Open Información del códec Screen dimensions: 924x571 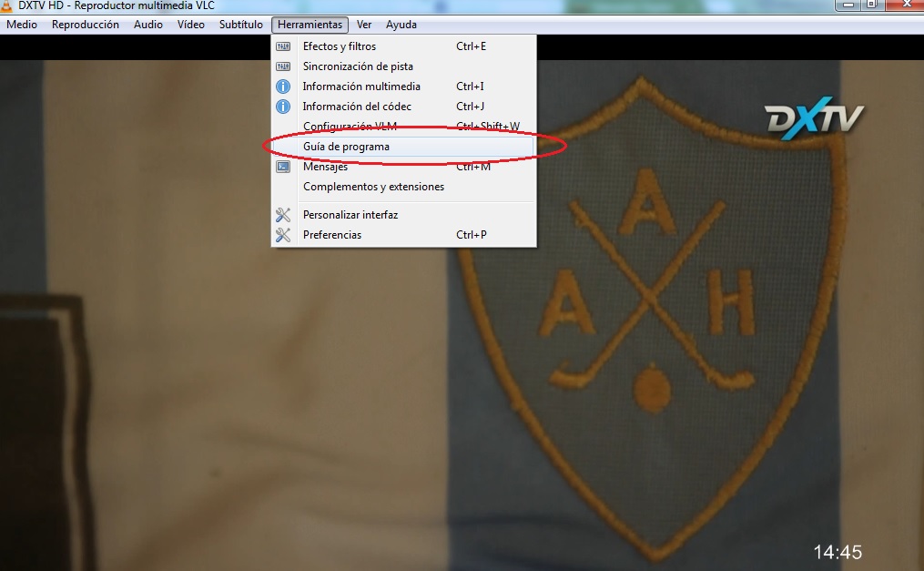(403, 107)
